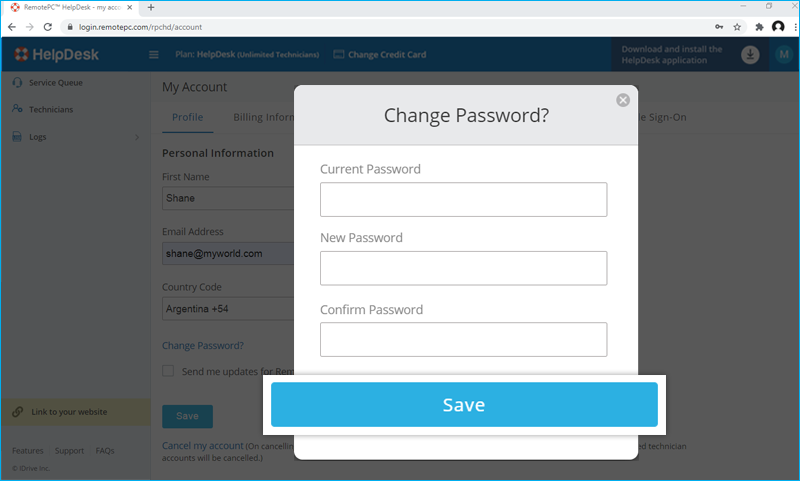Screen dimensions: 800x481
Task: Open Link to your website
Action: (x=68, y=412)
